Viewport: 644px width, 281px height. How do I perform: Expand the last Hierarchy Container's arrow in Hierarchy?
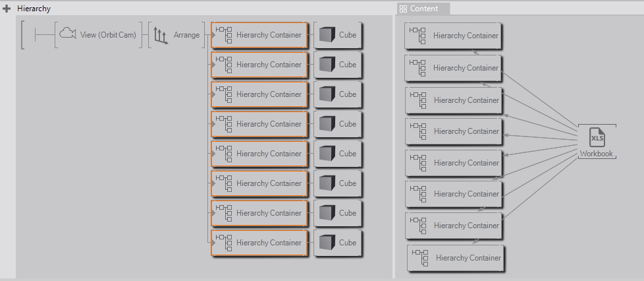click(x=213, y=243)
